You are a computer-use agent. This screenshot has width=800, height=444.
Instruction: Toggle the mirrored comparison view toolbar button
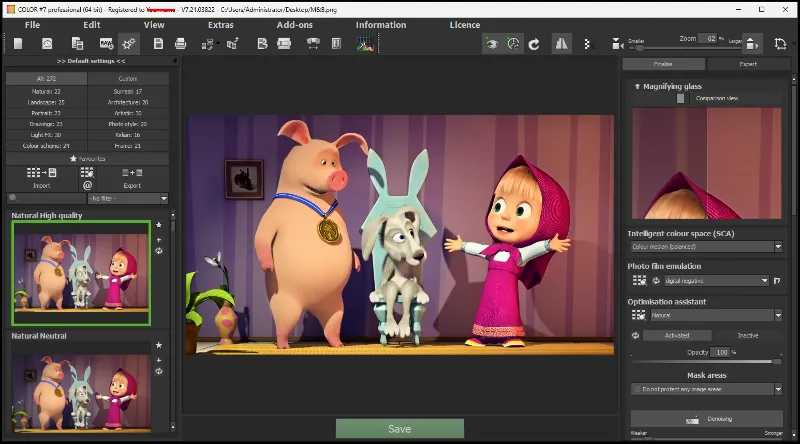tap(561, 44)
